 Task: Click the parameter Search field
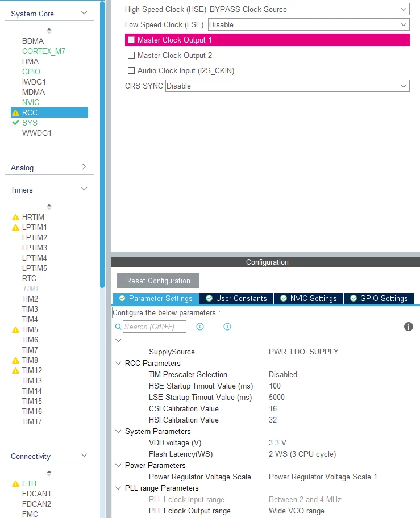pyautogui.click(x=155, y=327)
